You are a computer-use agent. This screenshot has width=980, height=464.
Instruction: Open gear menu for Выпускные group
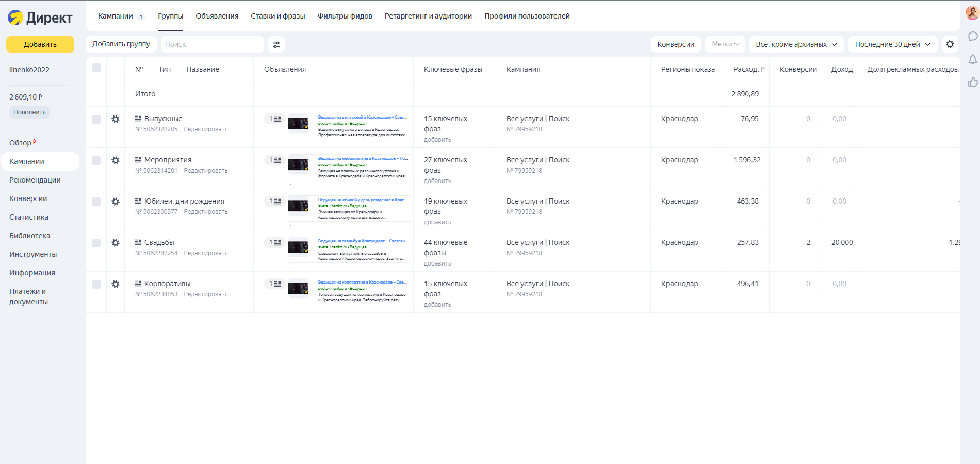116,119
